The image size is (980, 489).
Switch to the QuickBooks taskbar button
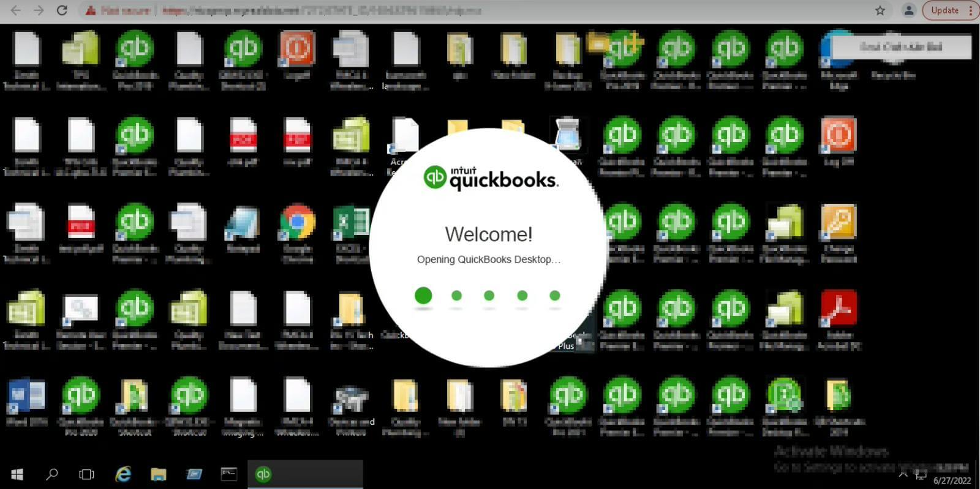click(305, 474)
